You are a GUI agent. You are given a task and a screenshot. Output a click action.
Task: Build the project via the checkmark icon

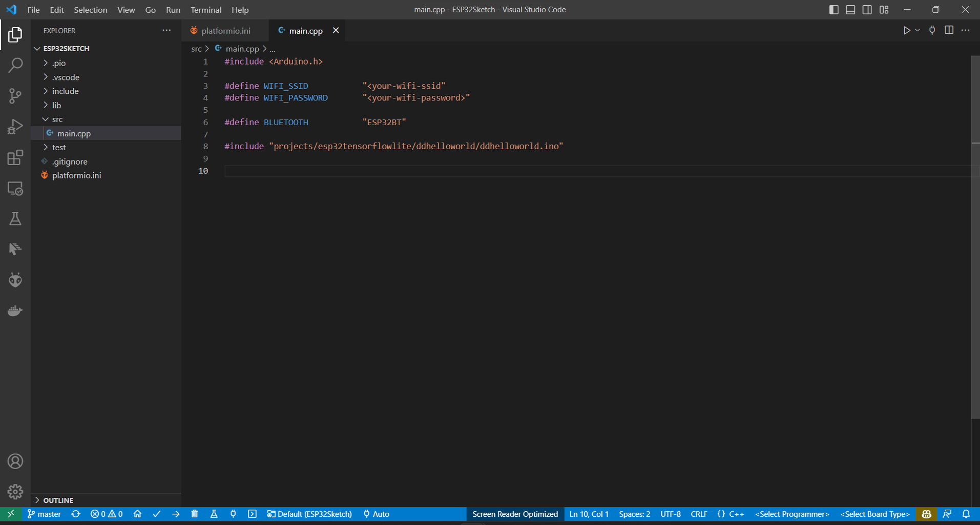[x=157, y=514]
